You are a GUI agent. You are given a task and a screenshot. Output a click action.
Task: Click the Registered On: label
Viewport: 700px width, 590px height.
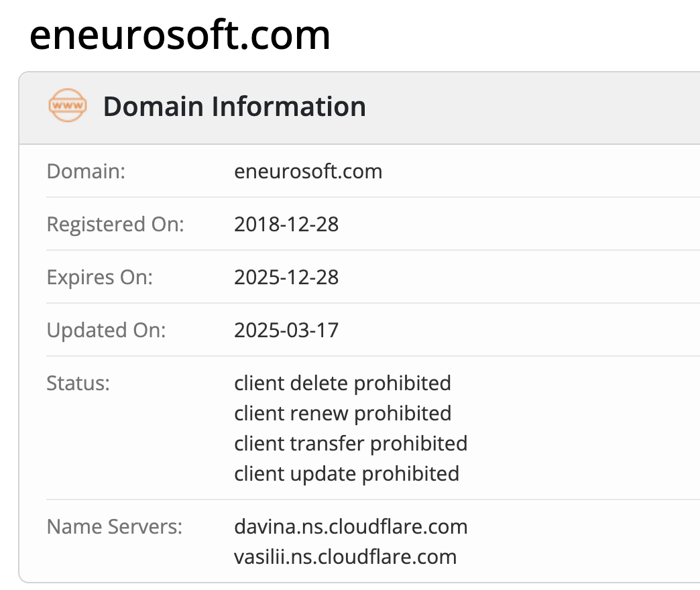coord(115,225)
